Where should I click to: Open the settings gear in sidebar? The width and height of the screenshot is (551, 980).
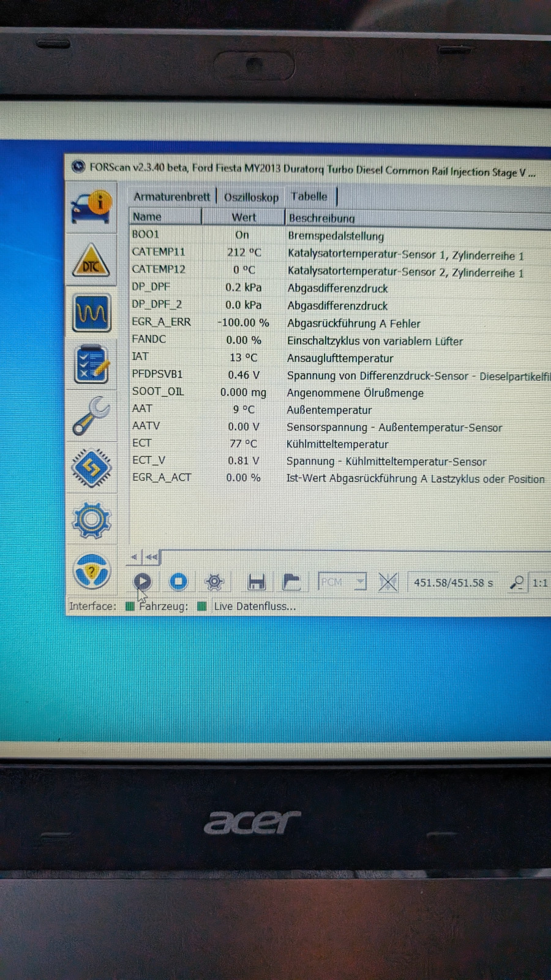[x=91, y=520]
